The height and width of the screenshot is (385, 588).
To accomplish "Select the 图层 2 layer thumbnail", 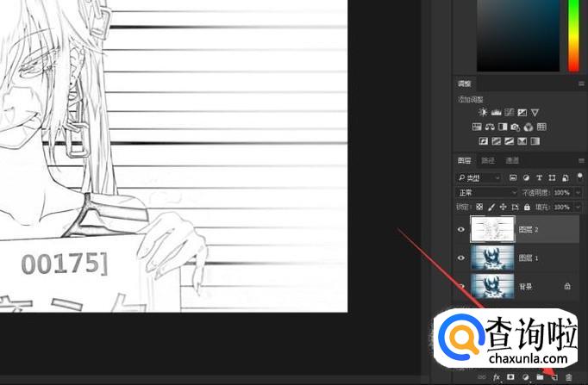I will click(492, 229).
